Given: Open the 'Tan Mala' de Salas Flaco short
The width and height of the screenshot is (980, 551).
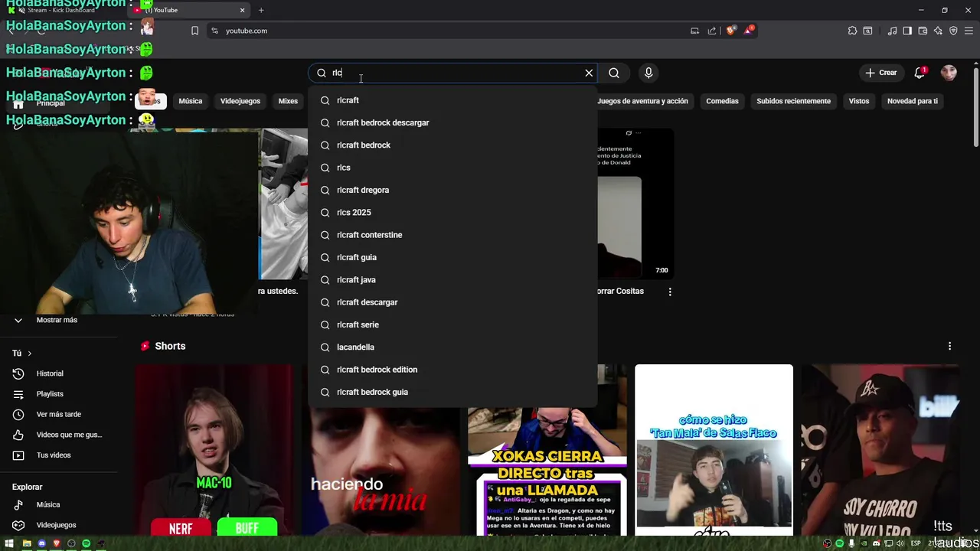Looking at the screenshot, I should [x=714, y=450].
